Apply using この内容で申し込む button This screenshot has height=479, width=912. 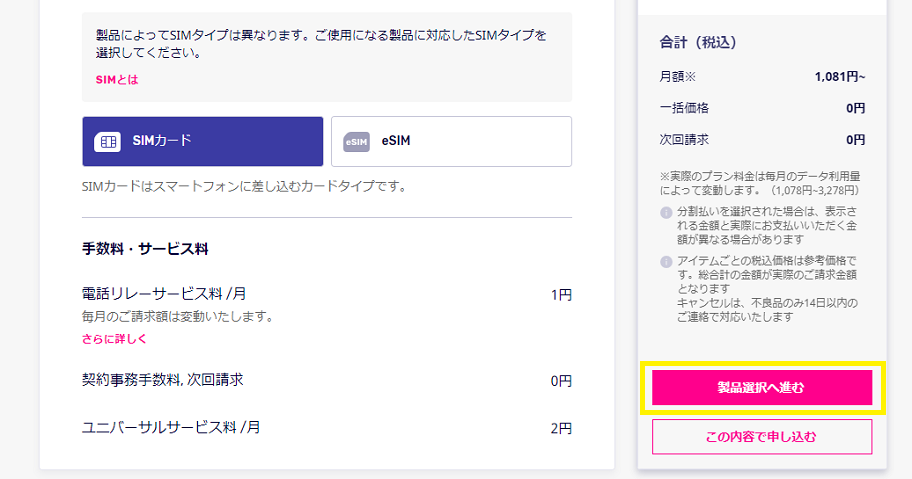[x=762, y=437]
